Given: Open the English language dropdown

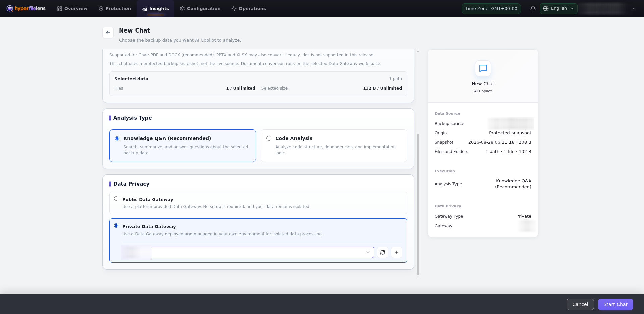Looking at the screenshot, I should 558,8.
